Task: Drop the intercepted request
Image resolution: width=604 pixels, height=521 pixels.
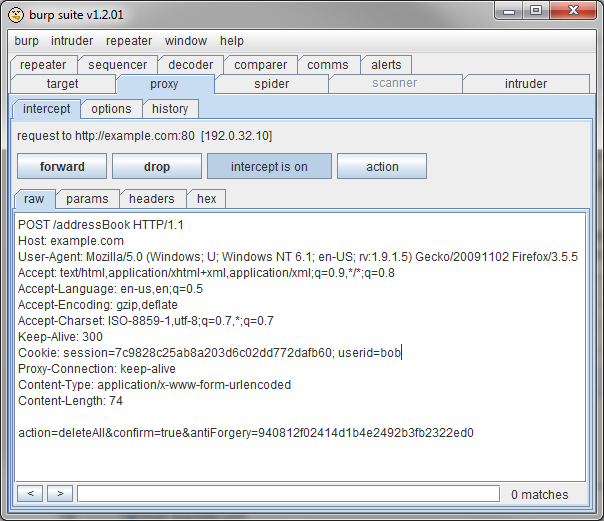Action: (157, 166)
